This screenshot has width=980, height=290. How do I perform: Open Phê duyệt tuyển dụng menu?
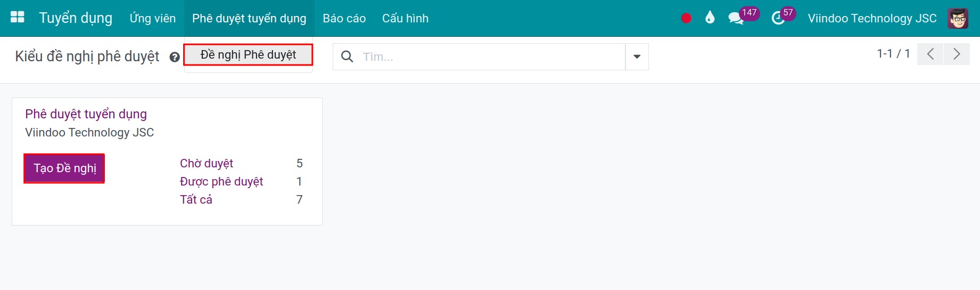(x=249, y=18)
